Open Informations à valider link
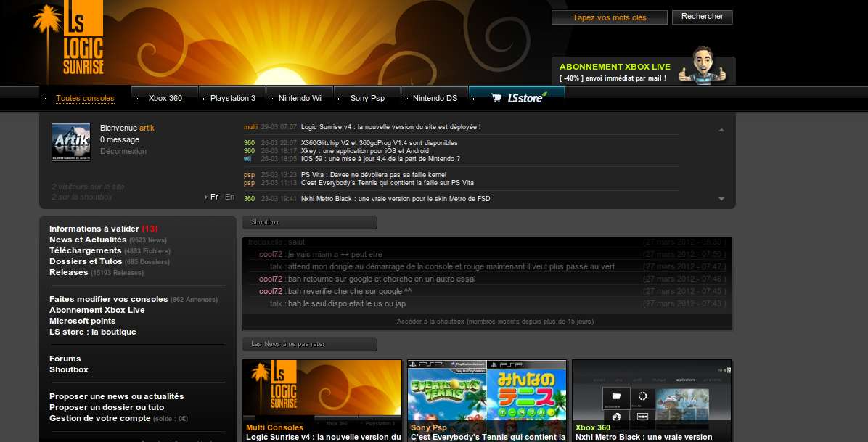The height and width of the screenshot is (442, 868). click(x=94, y=229)
